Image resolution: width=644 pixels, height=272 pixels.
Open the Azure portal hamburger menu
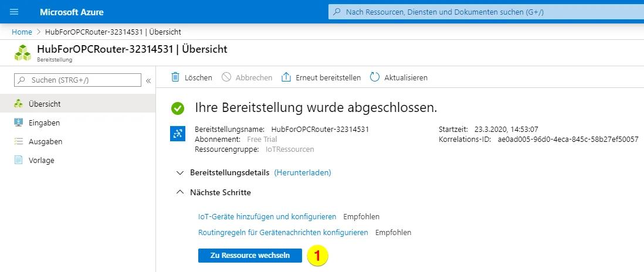tap(14, 12)
